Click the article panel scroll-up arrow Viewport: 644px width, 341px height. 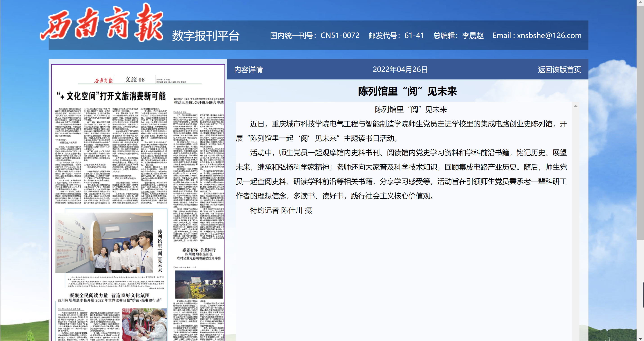click(575, 106)
